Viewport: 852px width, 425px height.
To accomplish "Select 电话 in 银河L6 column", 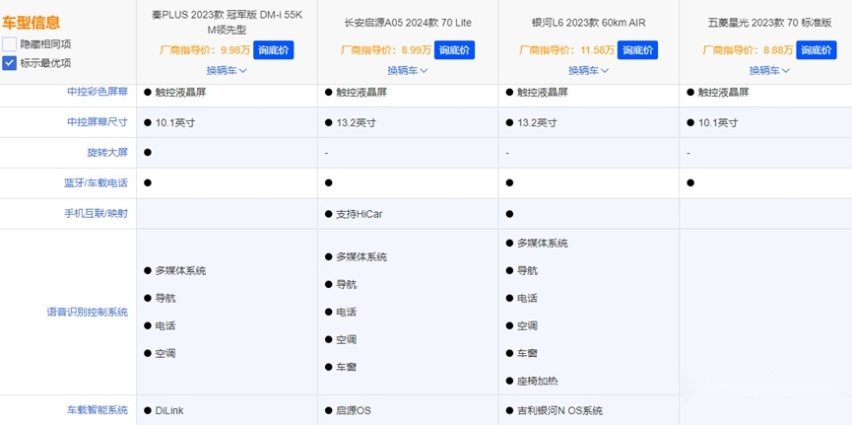I will [x=527, y=298].
